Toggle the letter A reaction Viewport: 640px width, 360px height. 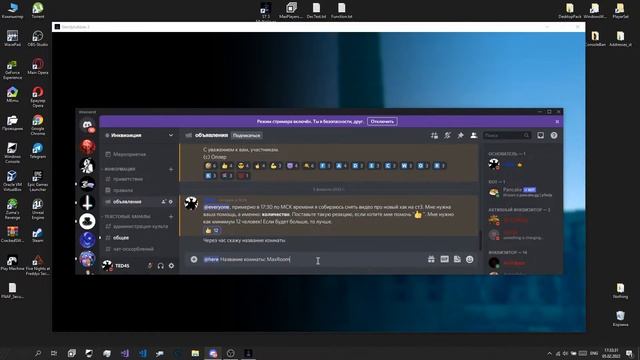(342, 166)
